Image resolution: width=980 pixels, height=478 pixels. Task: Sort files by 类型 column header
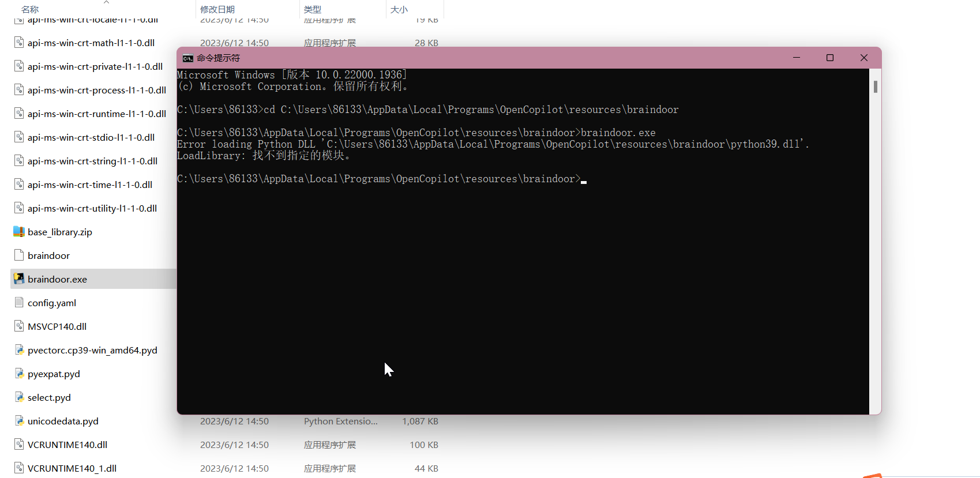pyautogui.click(x=313, y=9)
